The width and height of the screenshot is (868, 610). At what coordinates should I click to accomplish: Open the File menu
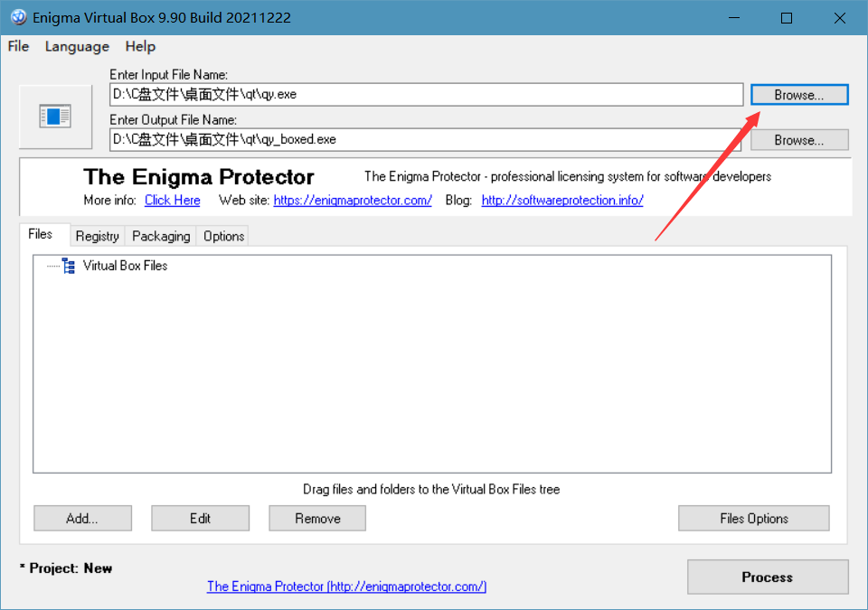coord(18,46)
